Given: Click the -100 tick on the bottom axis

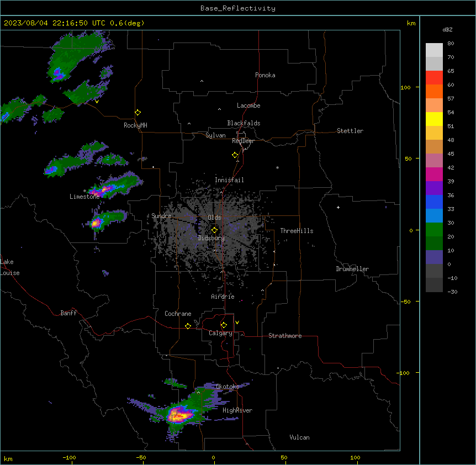Looking at the screenshot, I should [69, 457].
